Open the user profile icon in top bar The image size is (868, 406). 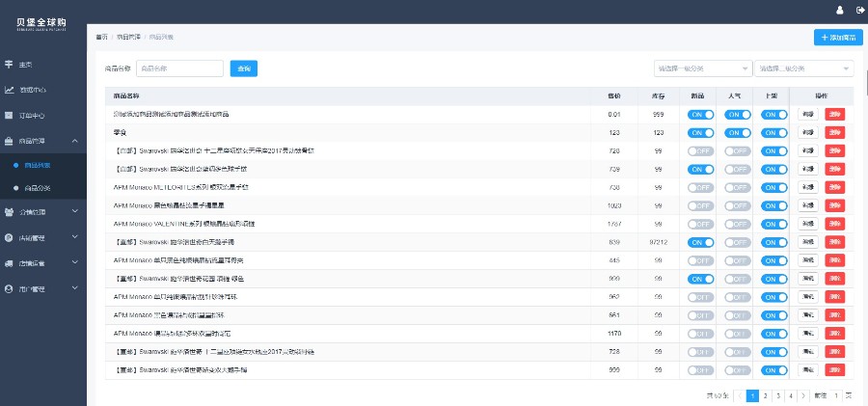pos(840,10)
